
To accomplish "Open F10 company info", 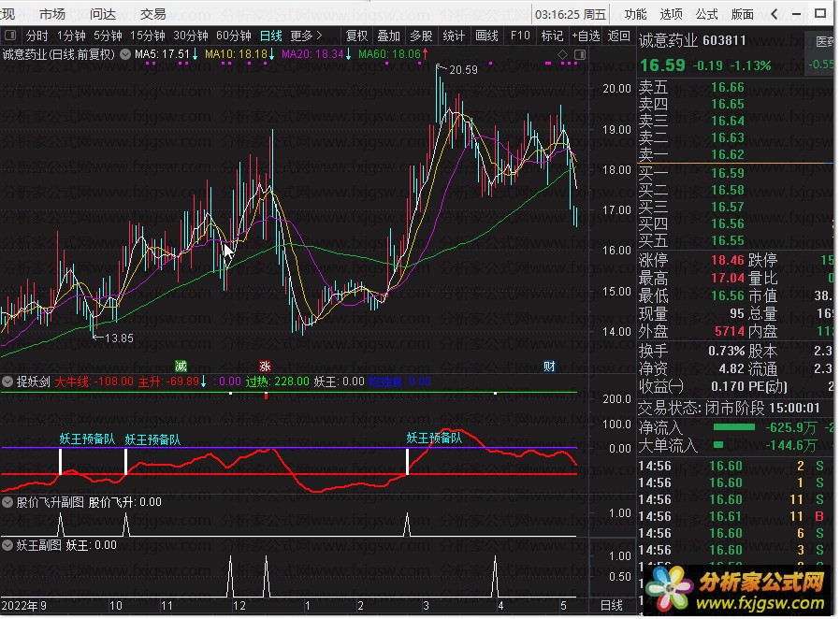I will (x=520, y=36).
